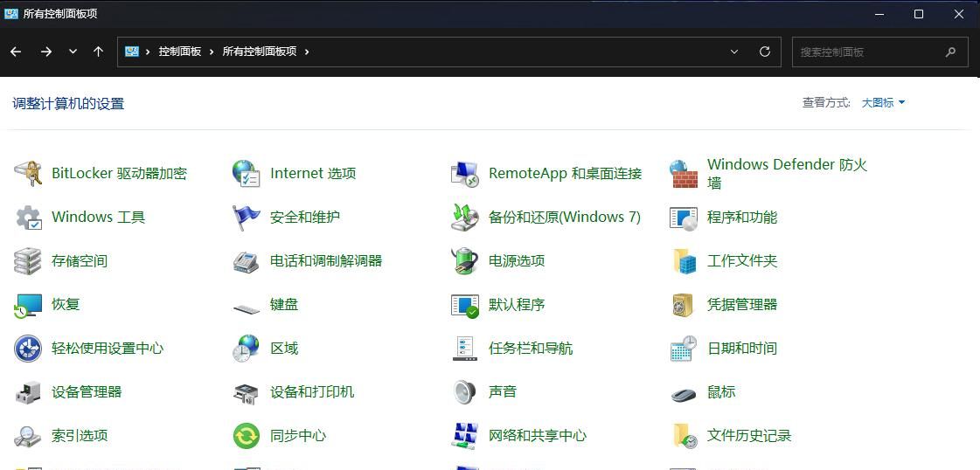Screen dimensions: 980x470
Task: Open the 声音 speaker icon
Action: click(465, 392)
